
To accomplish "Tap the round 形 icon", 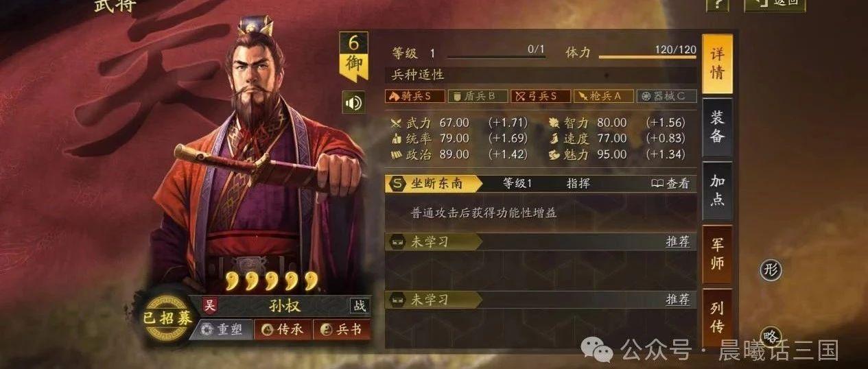I will coord(771,270).
